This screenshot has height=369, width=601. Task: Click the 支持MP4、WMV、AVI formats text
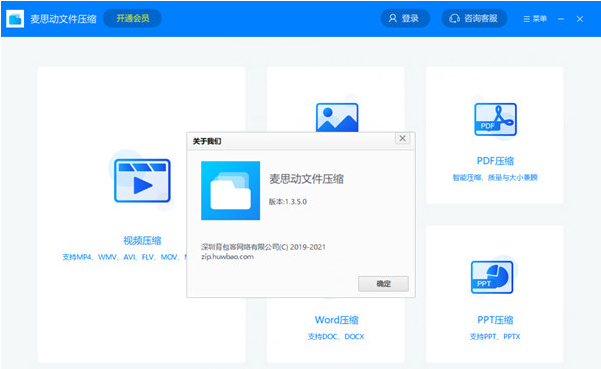(124, 257)
